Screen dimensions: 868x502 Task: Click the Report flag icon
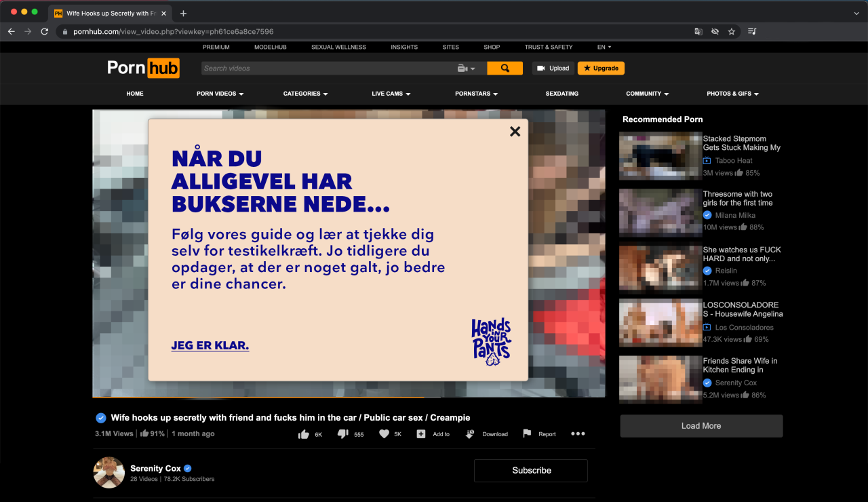coord(527,433)
